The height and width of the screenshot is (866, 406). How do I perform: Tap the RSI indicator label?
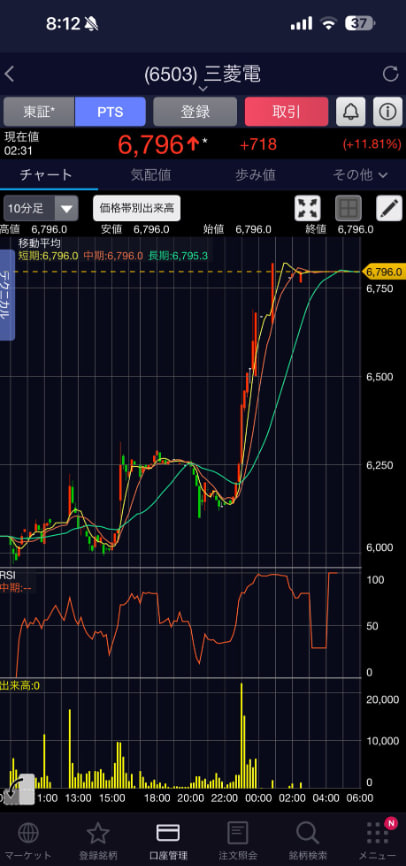pyautogui.click(x=8, y=575)
